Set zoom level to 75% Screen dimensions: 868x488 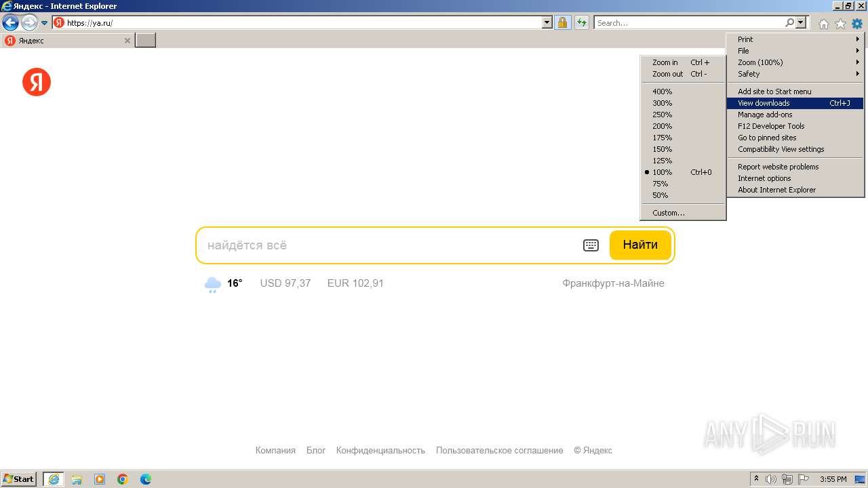pos(683,184)
